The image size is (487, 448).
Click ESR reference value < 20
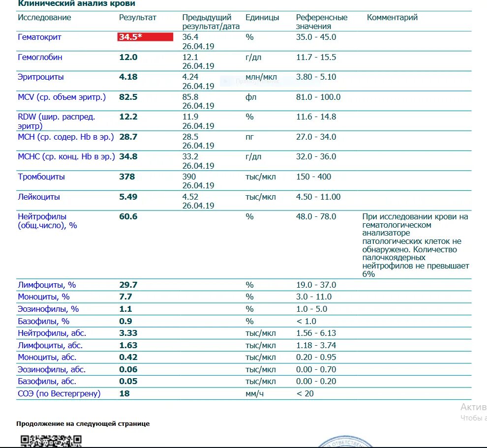[x=305, y=394]
